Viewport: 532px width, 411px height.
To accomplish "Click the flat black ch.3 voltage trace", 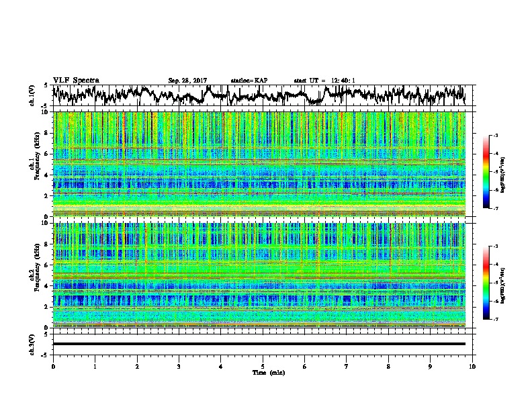I will tap(259, 344).
